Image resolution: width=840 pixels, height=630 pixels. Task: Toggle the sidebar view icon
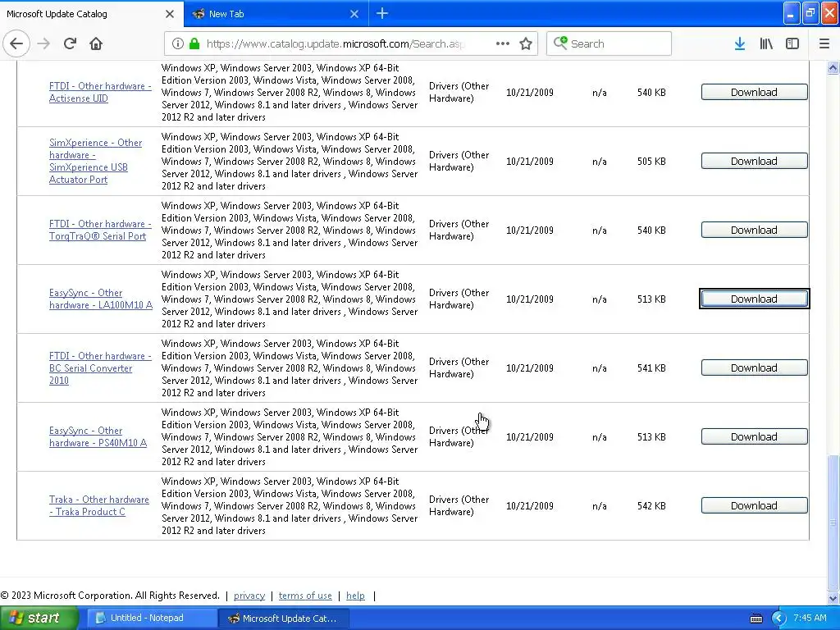pyautogui.click(x=792, y=43)
